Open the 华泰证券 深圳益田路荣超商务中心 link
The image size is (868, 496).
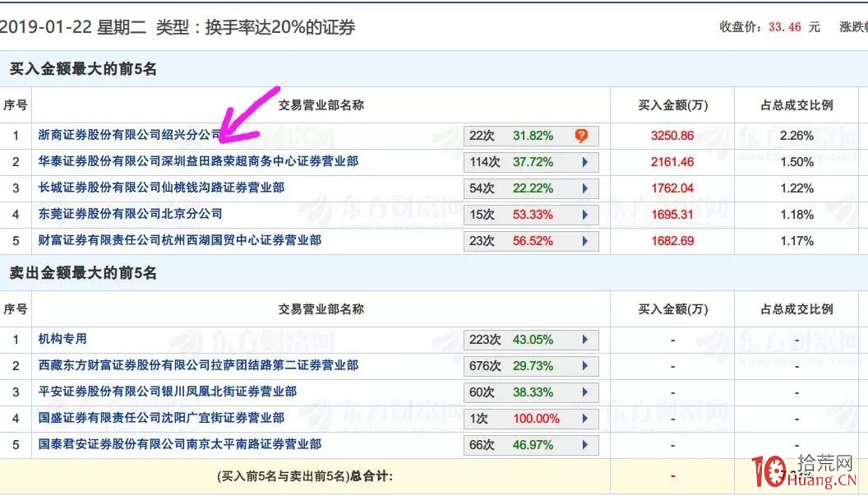click(198, 161)
